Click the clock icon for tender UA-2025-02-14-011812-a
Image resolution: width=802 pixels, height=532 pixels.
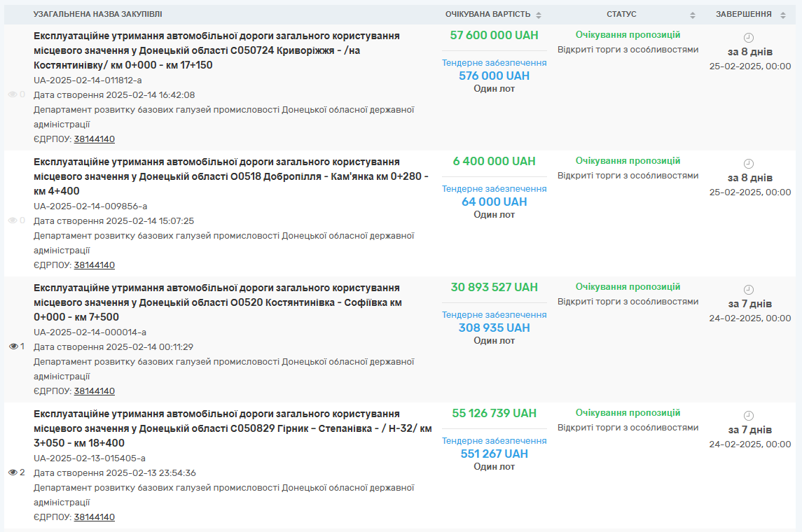748,38
